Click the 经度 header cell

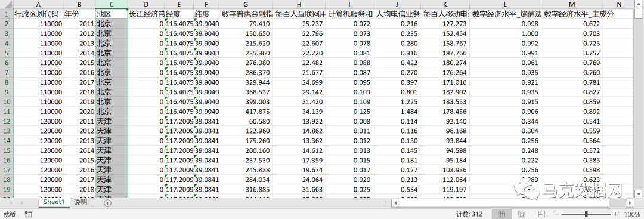179,14
